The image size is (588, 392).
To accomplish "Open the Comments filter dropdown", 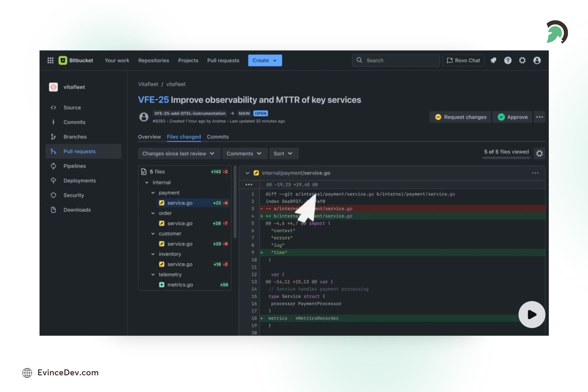I will (245, 154).
